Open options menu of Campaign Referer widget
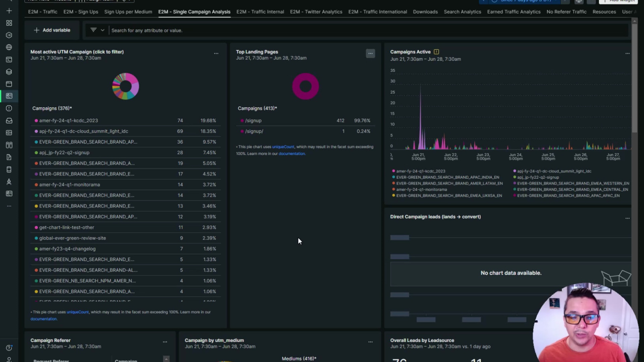 [x=165, y=342]
